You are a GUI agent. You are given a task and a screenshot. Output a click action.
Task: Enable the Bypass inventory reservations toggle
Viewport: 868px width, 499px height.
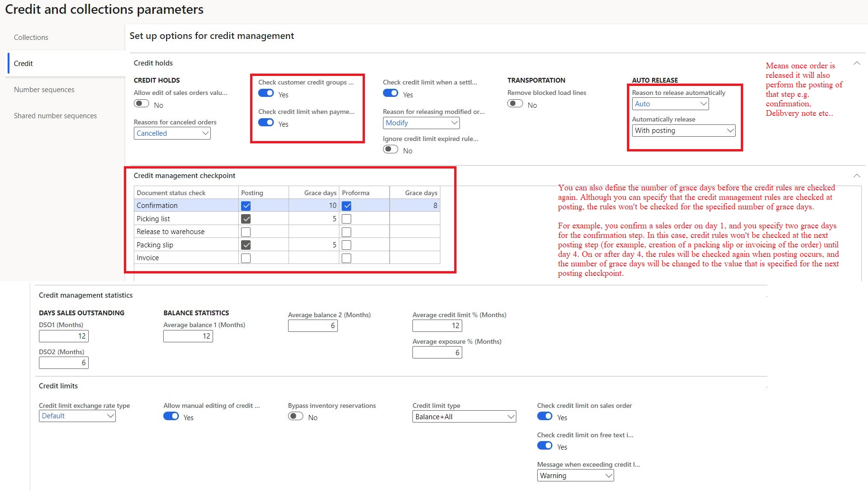point(295,415)
